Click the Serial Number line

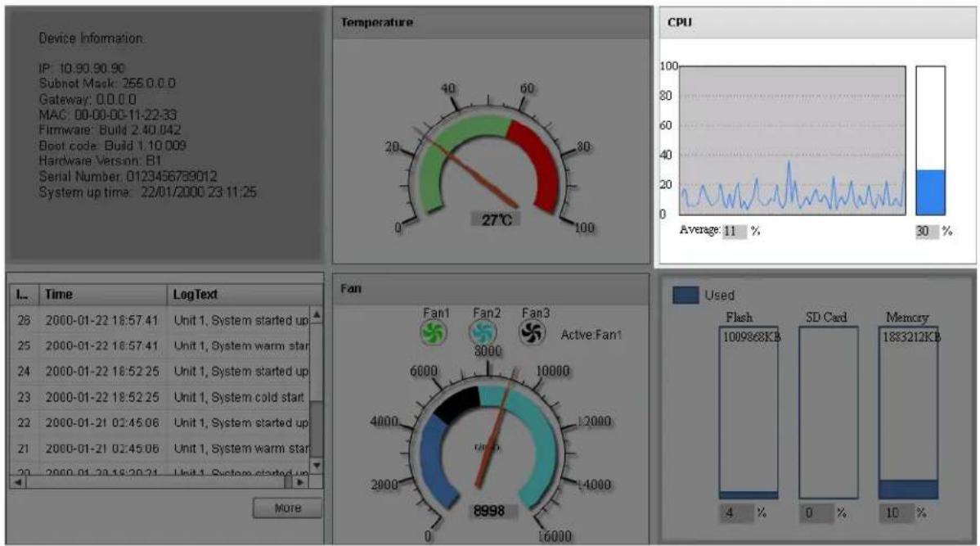click(128, 176)
